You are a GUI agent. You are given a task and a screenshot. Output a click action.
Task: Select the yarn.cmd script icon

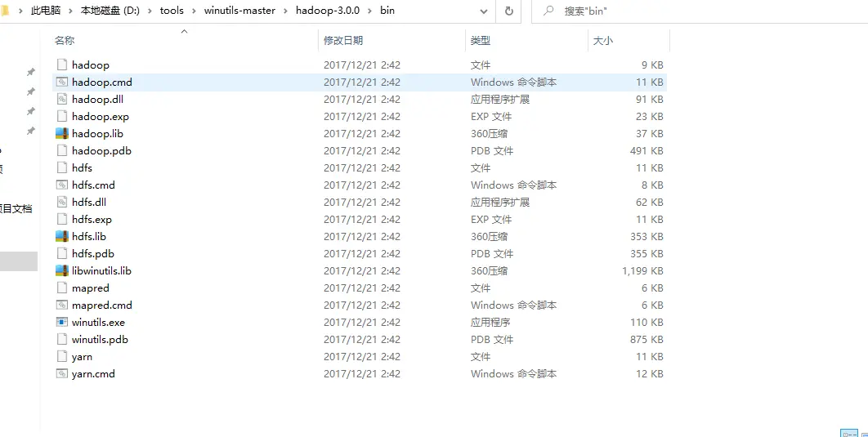[62, 374]
